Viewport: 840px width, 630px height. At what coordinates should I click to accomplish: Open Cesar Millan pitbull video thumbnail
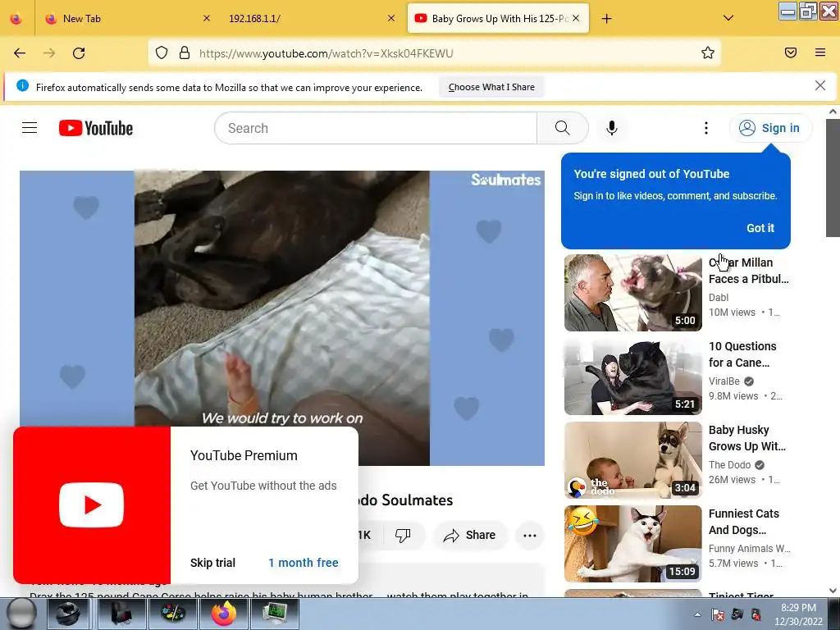[x=632, y=293]
